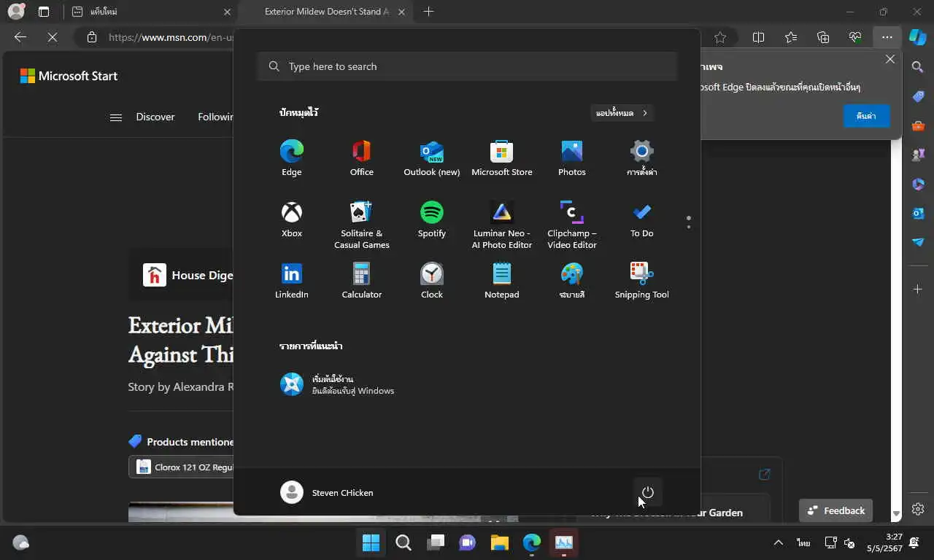Show hidden system tray icons

(x=778, y=542)
